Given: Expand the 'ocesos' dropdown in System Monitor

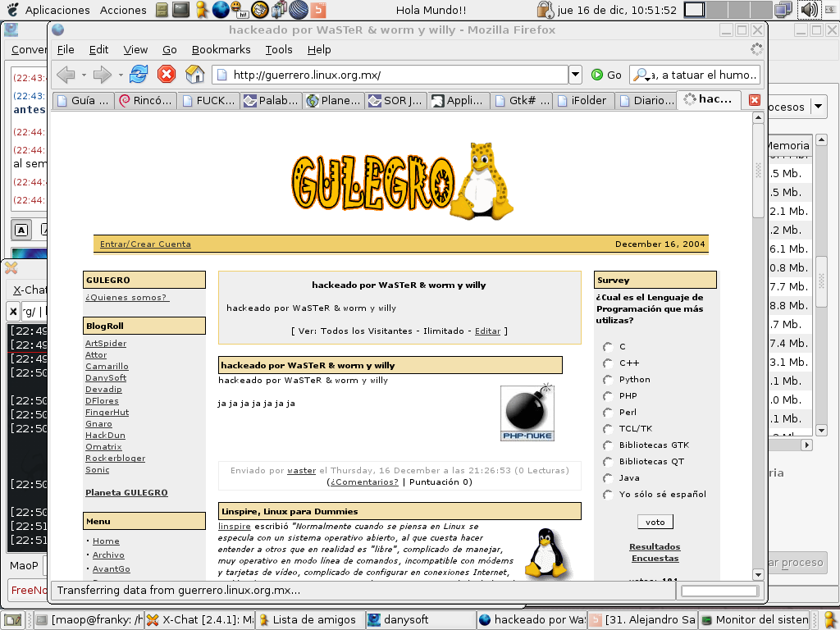Looking at the screenshot, I should pos(818,107).
